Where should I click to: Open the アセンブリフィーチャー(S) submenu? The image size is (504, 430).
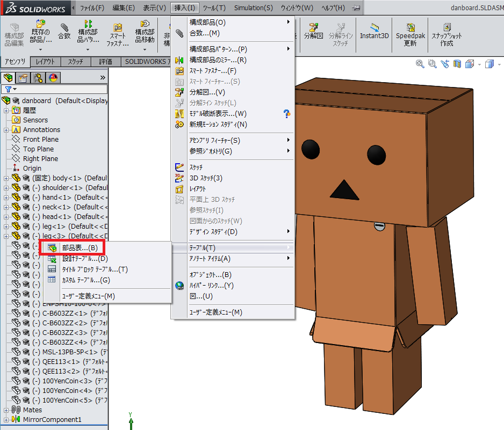(x=215, y=140)
